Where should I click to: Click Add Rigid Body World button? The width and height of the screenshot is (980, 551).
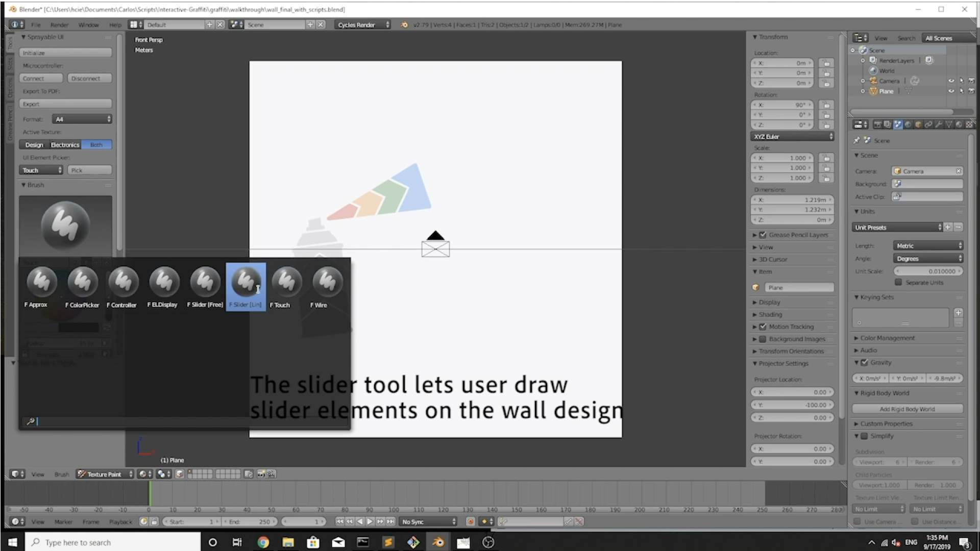907,409
